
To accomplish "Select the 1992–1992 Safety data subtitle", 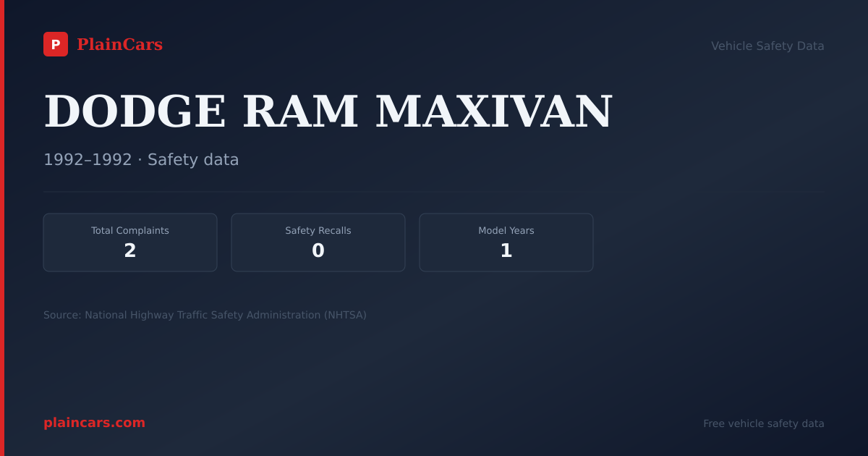I will pyautogui.click(x=141, y=160).
